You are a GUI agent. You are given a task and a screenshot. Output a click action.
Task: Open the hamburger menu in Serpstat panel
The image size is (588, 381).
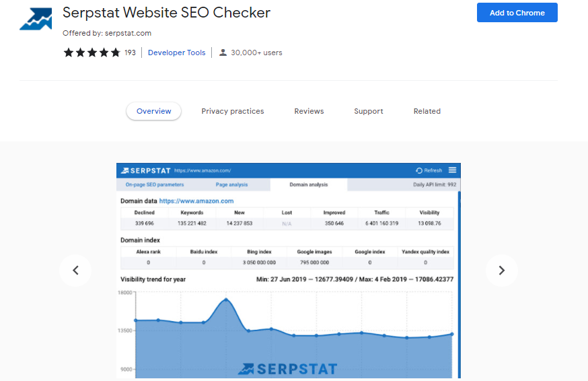(453, 170)
